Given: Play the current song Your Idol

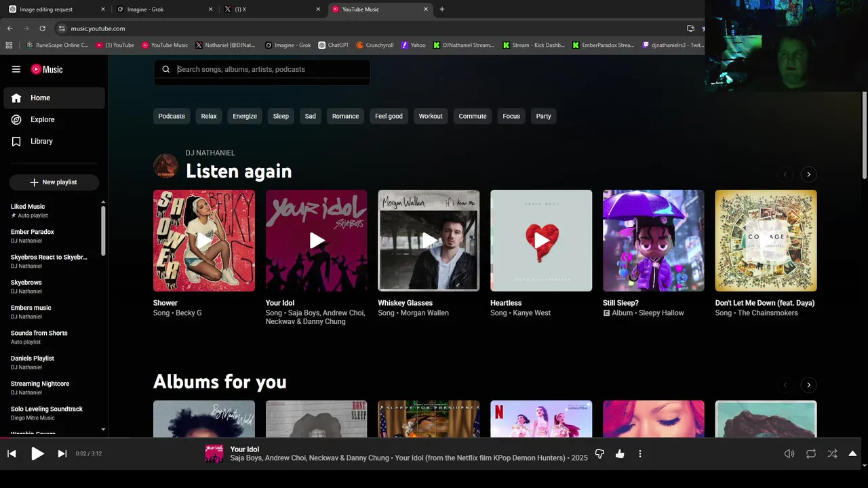Looking at the screenshot, I should [37, 453].
